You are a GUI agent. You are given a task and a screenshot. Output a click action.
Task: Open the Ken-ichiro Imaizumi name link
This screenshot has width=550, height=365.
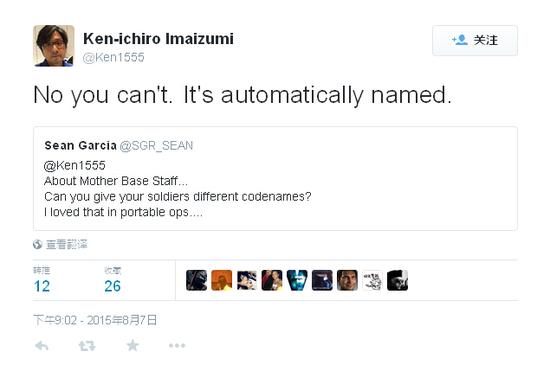click(158, 39)
